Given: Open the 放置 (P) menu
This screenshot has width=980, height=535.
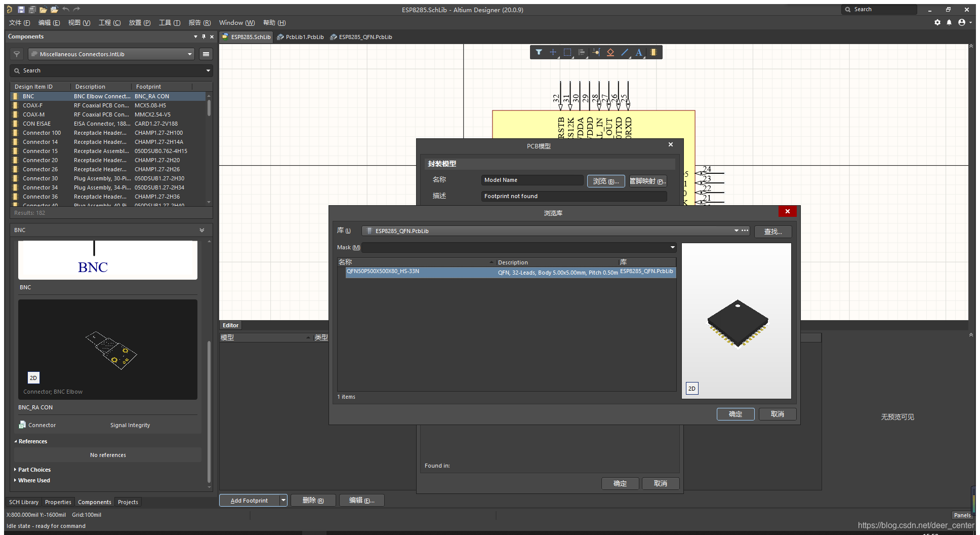Looking at the screenshot, I should pos(139,23).
